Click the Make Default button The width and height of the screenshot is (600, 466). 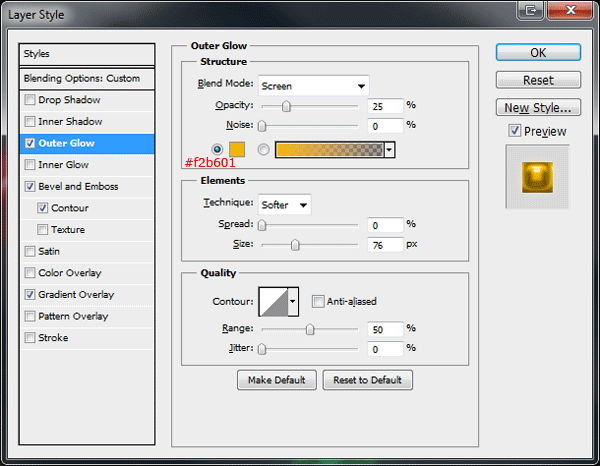(277, 380)
